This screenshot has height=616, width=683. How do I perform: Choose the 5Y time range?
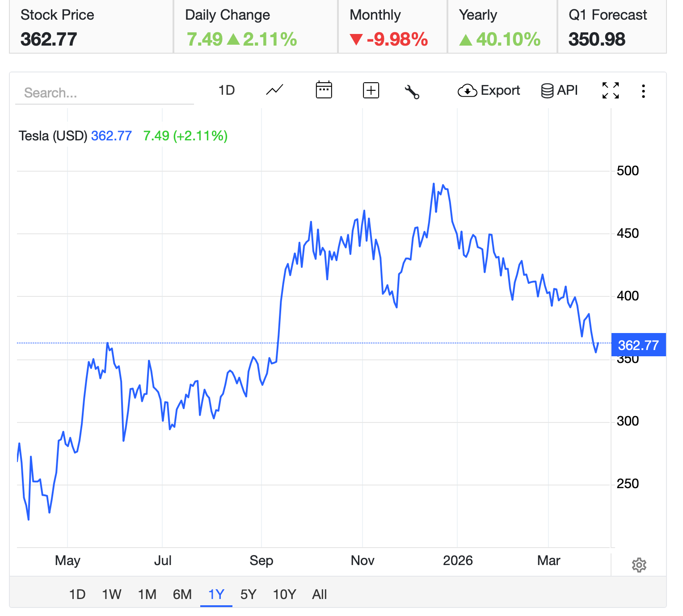tap(248, 595)
